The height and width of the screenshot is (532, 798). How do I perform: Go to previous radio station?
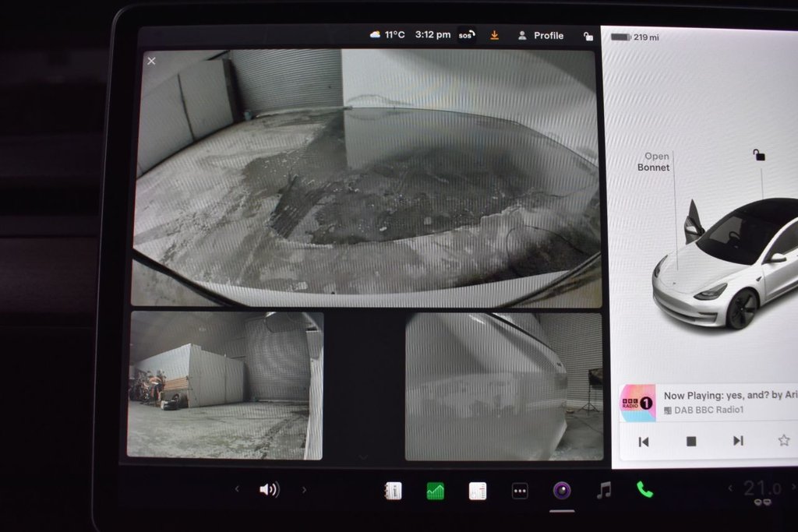[644, 442]
